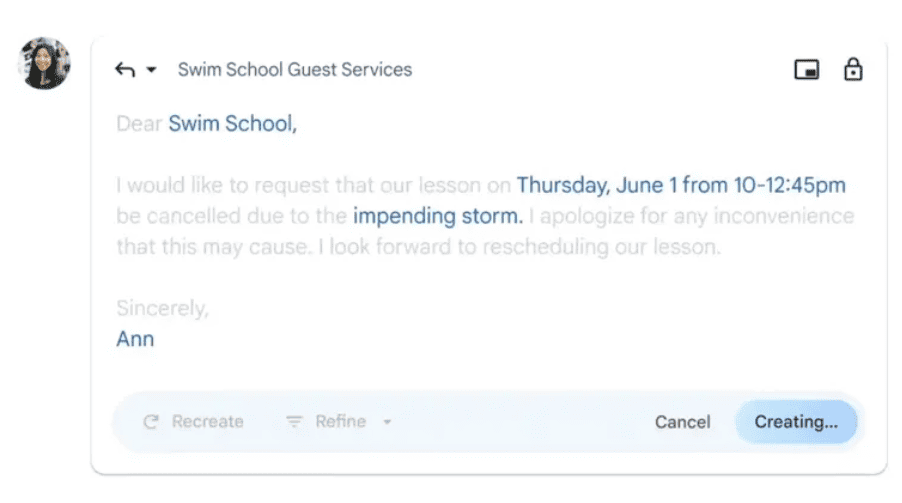Cancel the draft generation
This screenshot has width=902, height=503.
tap(682, 422)
